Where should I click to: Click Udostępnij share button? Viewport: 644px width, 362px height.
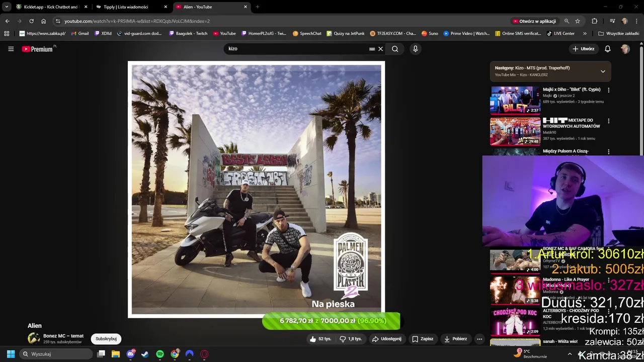(x=386, y=339)
